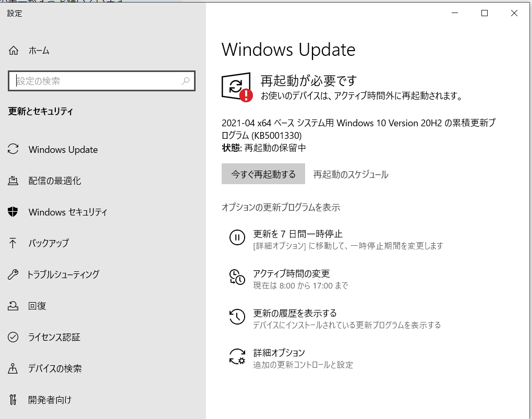Click the デバイスの検索 person pin icon
Viewport: 532px width, 419px height.
pos(13,368)
